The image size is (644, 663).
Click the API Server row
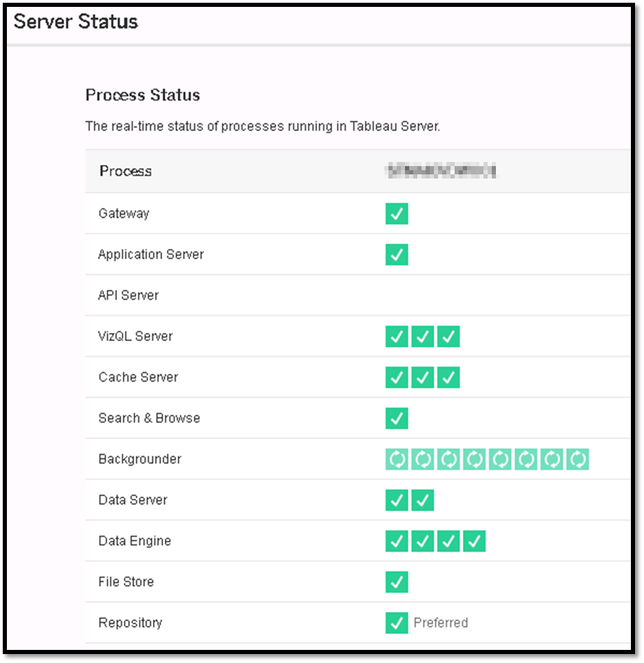pos(129,295)
